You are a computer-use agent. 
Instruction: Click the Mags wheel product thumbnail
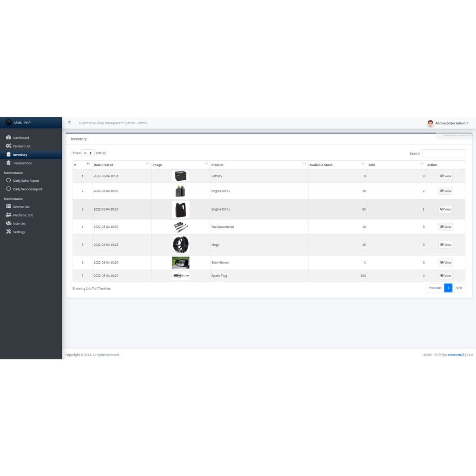click(180, 245)
